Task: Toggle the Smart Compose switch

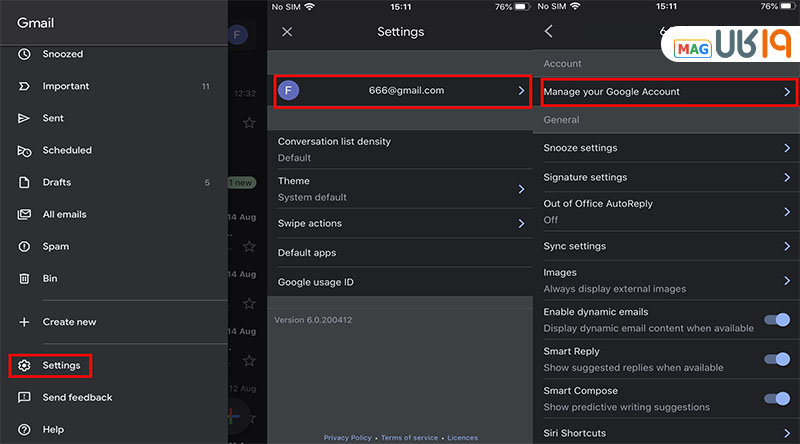Action: pyautogui.click(x=777, y=399)
